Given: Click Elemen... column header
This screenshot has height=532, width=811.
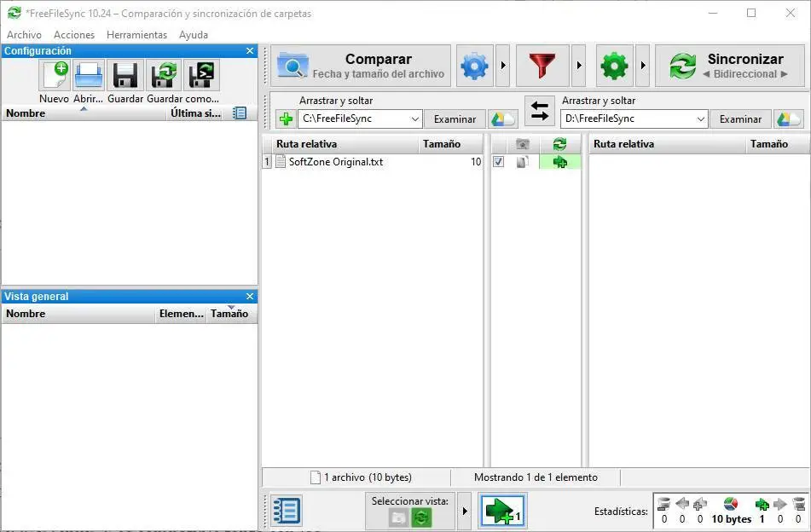Looking at the screenshot, I should pyautogui.click(x=181, y=314).
